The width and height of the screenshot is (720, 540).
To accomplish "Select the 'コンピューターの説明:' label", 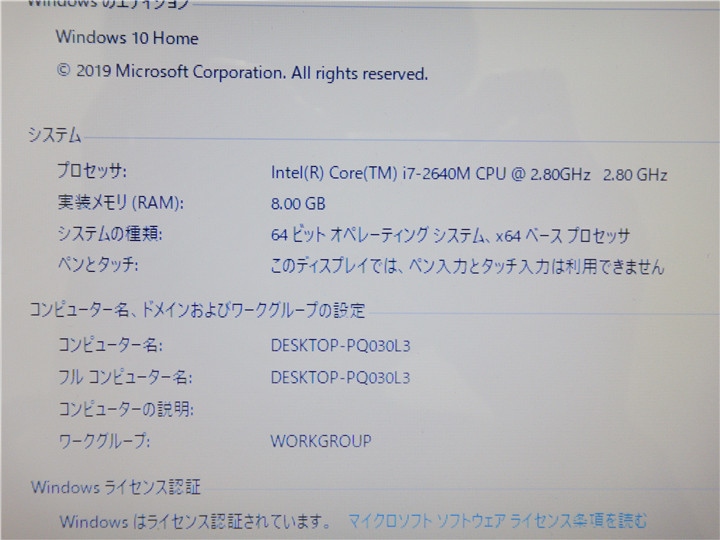I will pyautogui.click(x=126, y=409).
